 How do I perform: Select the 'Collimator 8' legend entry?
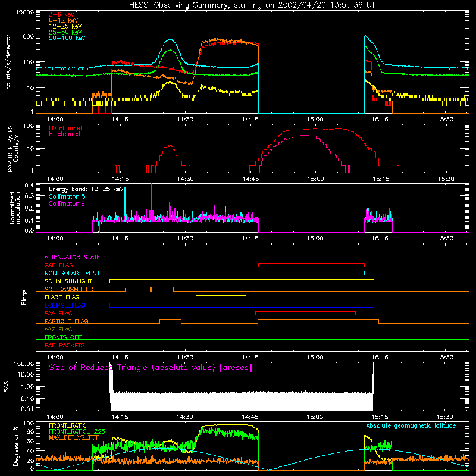67,196
